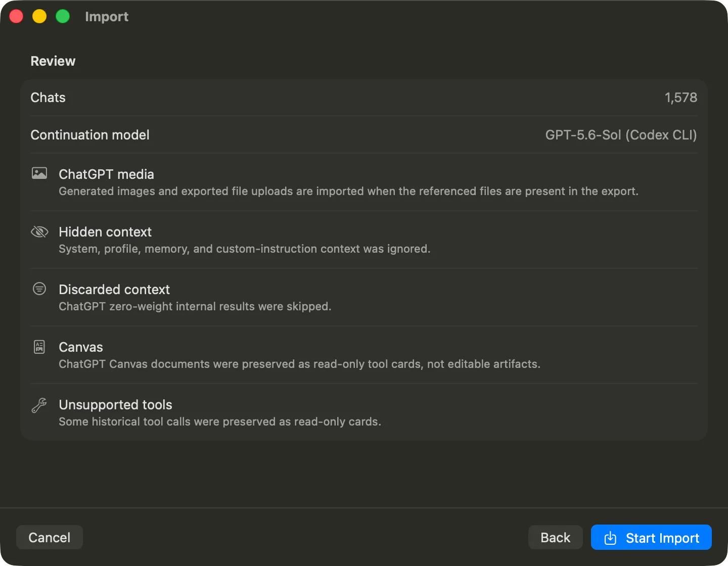Screen dimensions: 728x566
Task: Cancel the import dialog
Action: pos(50,537)
